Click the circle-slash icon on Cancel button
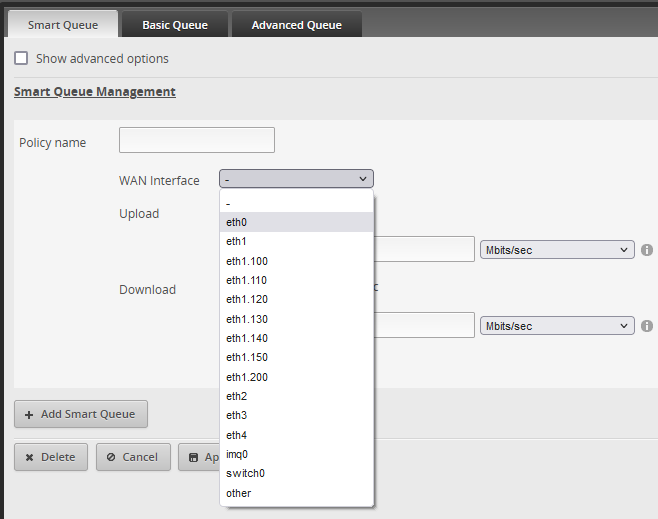 [x=111, y=457]
